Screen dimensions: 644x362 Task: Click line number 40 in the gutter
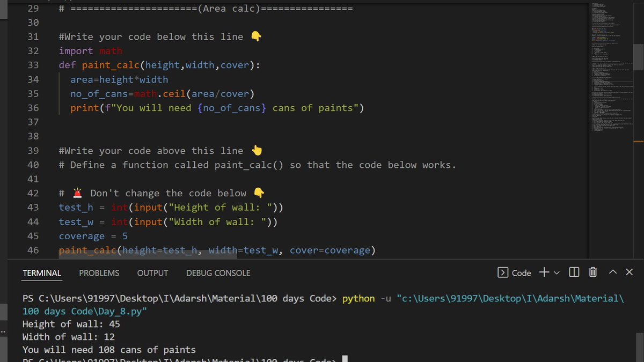(33, 165)
